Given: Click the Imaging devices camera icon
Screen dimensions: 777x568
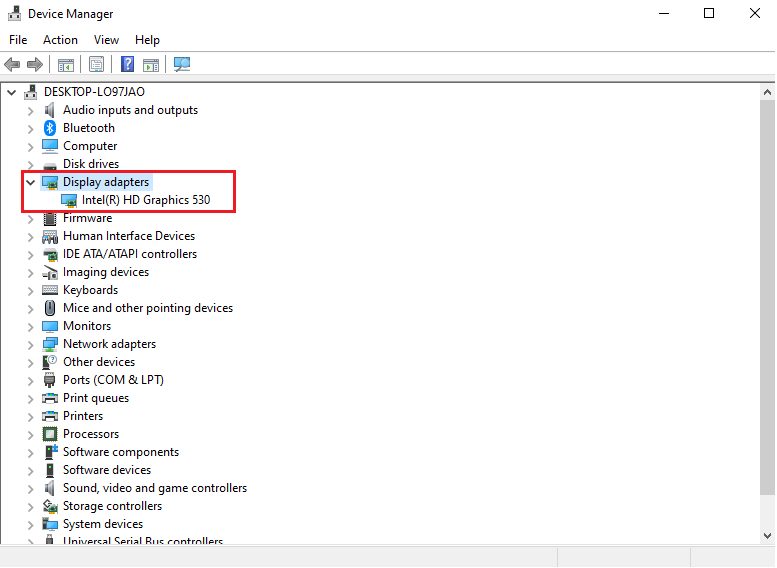Looking at the screenshot, I should pos(50,273).
